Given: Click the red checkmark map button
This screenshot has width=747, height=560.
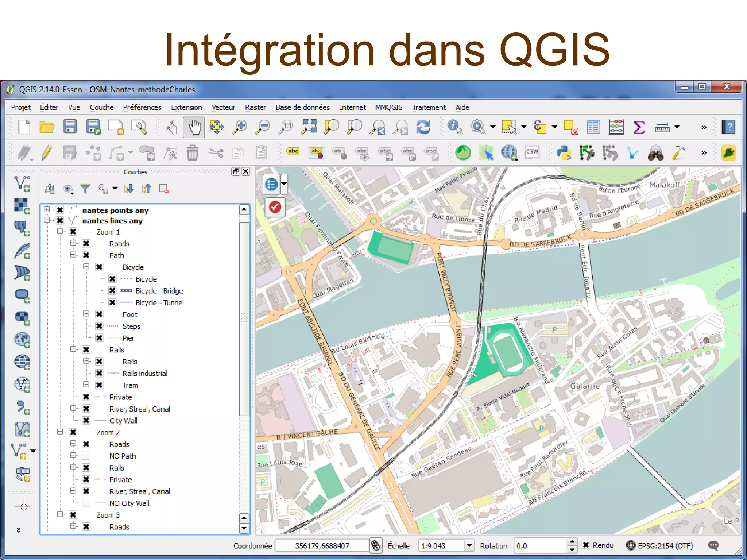Looking at the screenshot, I should (x=275, y=207).
